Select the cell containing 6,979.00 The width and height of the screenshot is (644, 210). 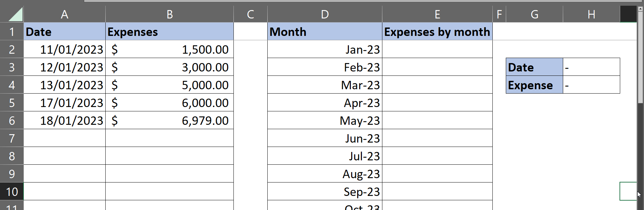169,120
